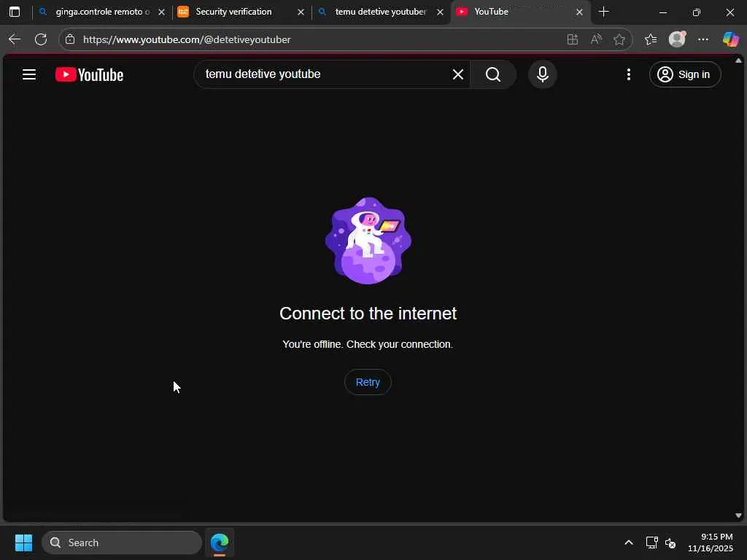Open the browser apps icon in address bar

(572, 39)
